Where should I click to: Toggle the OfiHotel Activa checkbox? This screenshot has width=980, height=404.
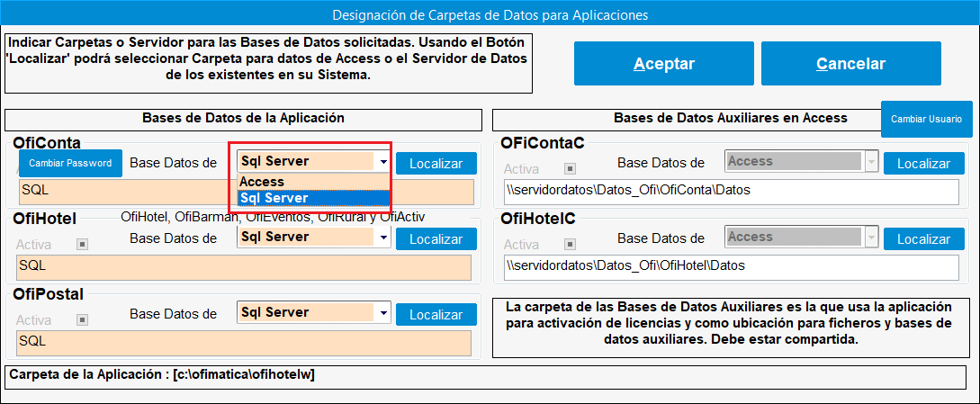[x=81, y=244]
